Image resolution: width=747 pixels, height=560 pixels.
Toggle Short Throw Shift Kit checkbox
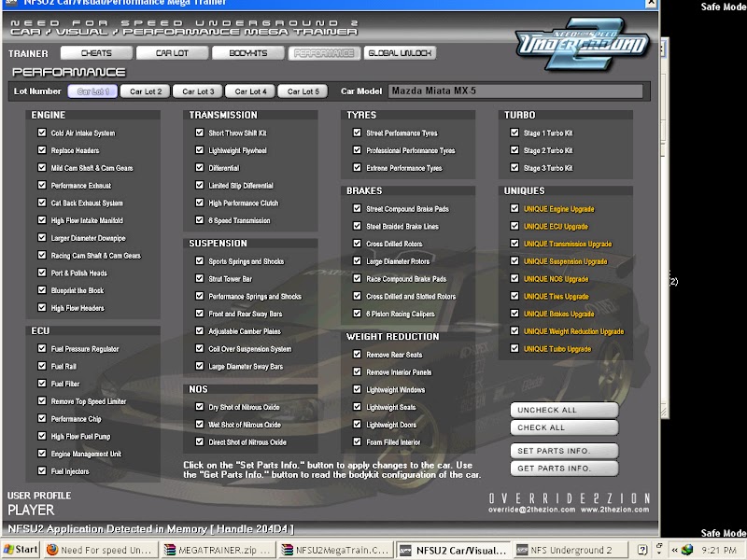click(x=200, y=133)
